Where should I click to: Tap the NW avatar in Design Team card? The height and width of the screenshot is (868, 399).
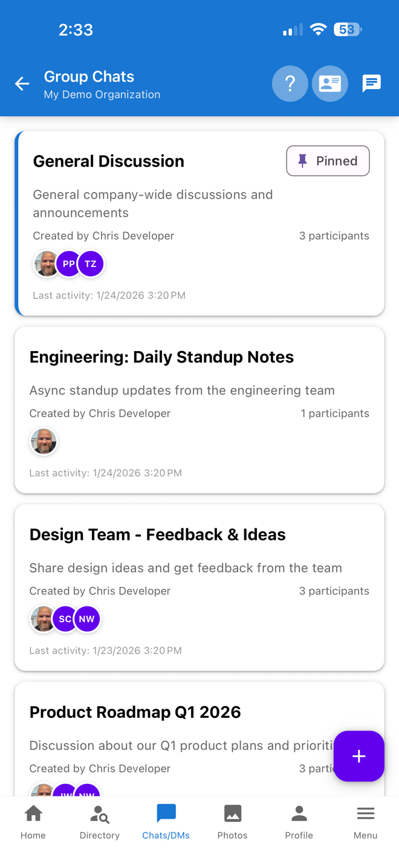[87, 619]
